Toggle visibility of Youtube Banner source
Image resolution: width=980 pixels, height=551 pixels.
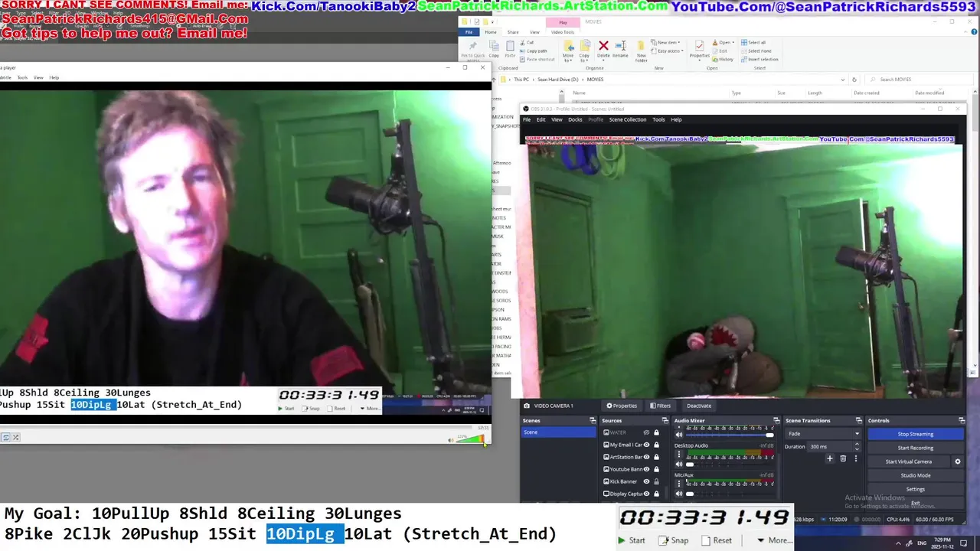tap(647, 469)
